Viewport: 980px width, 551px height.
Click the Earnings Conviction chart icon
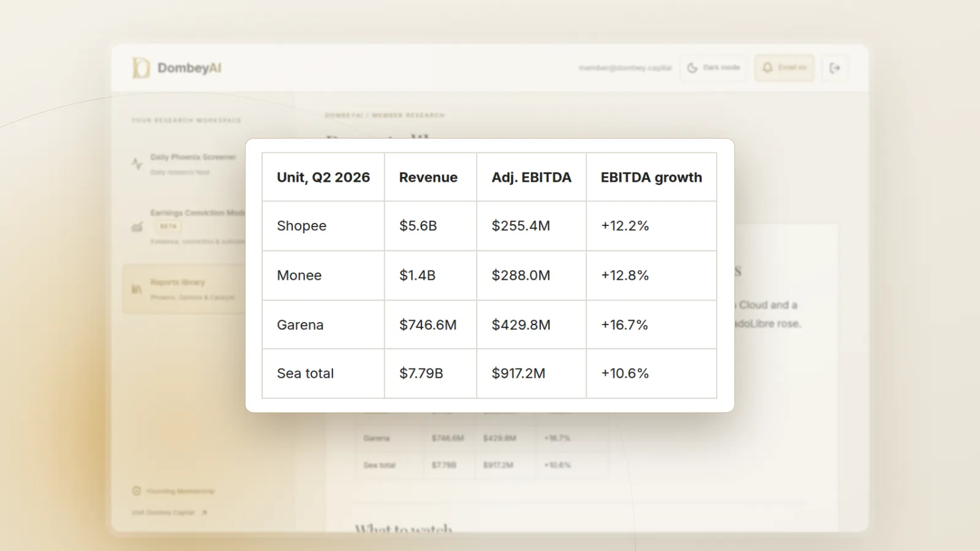137,227
